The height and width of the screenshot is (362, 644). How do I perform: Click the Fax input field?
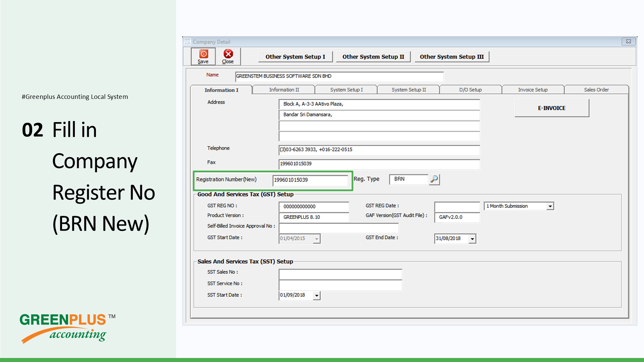379,164
